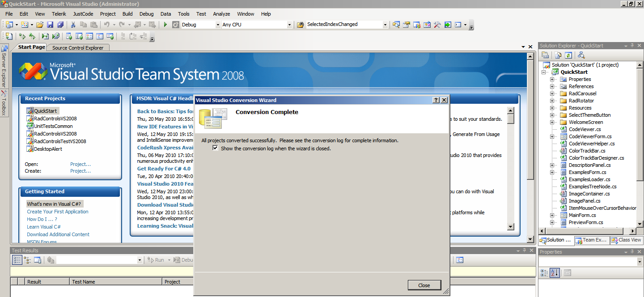Image resolution: width=644 pixels, height=297 pixels.
Task: Click the Find in Files icon
Action: pos(301,25)
